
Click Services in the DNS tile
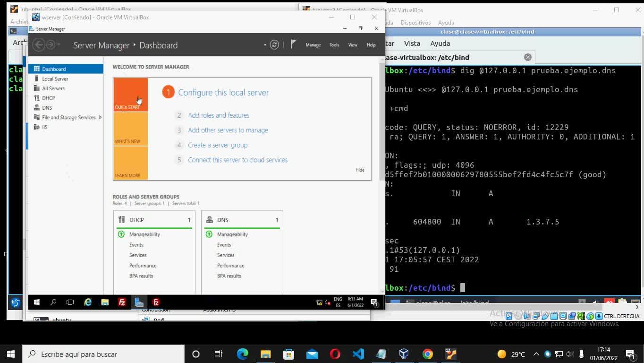tap(226, 255)
